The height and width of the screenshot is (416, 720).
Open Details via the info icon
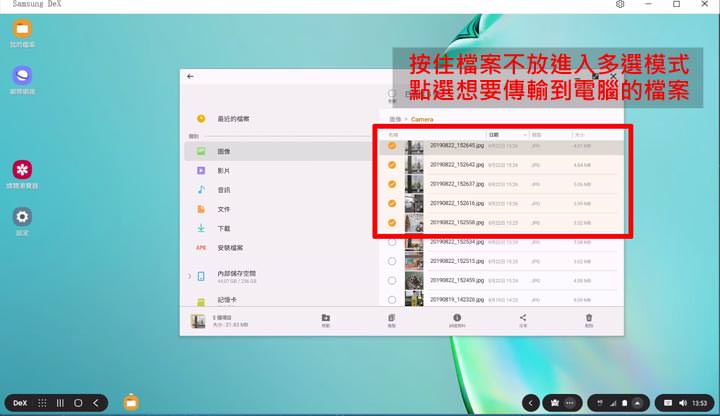457,320
